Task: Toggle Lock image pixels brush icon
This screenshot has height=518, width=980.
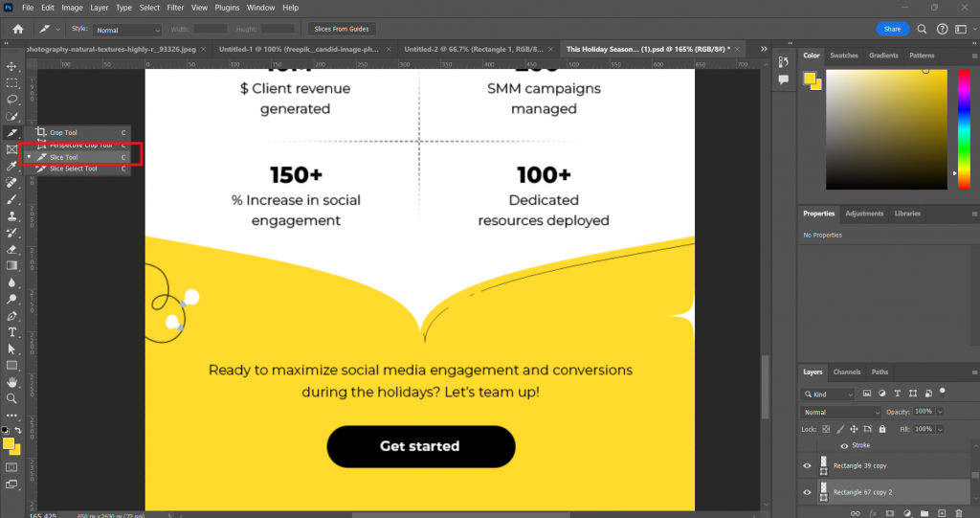Action: click(840, 429)
